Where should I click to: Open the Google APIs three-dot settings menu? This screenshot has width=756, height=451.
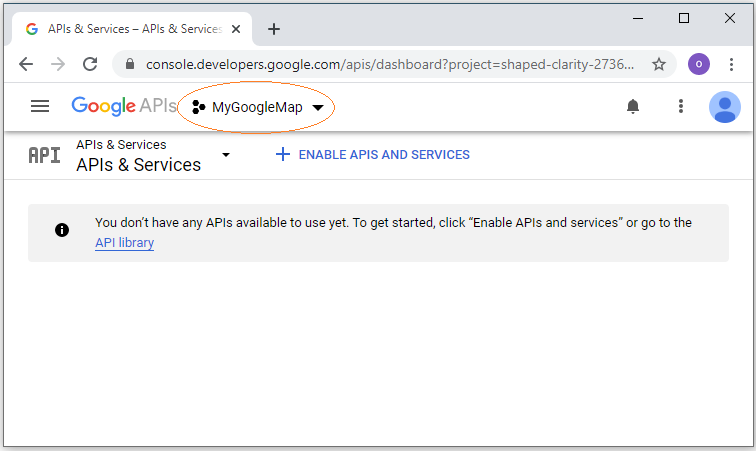681,106
